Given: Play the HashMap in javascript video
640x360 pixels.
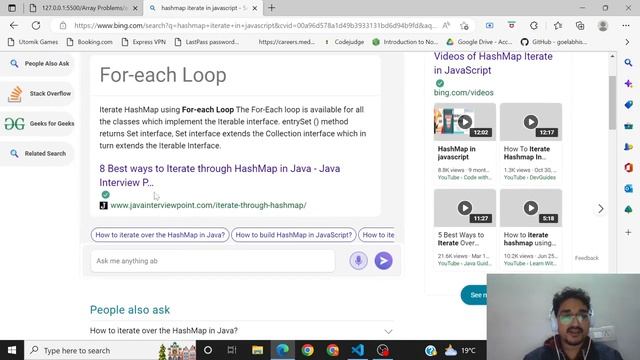Looking at the screenshot, I should click(x=464, y=122).
